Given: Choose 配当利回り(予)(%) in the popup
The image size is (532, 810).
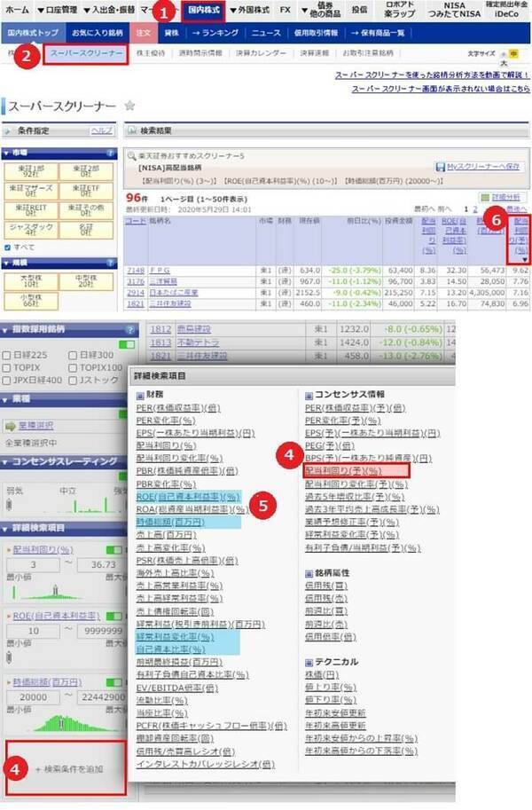Looking at the screenshot, I should [x=343, y=470].
